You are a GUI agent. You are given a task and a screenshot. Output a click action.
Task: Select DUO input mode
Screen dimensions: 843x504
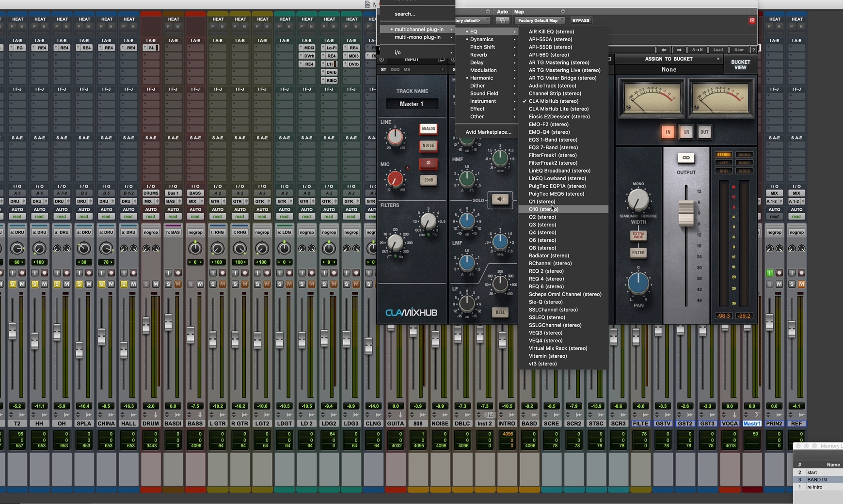[x=395, y=70]
